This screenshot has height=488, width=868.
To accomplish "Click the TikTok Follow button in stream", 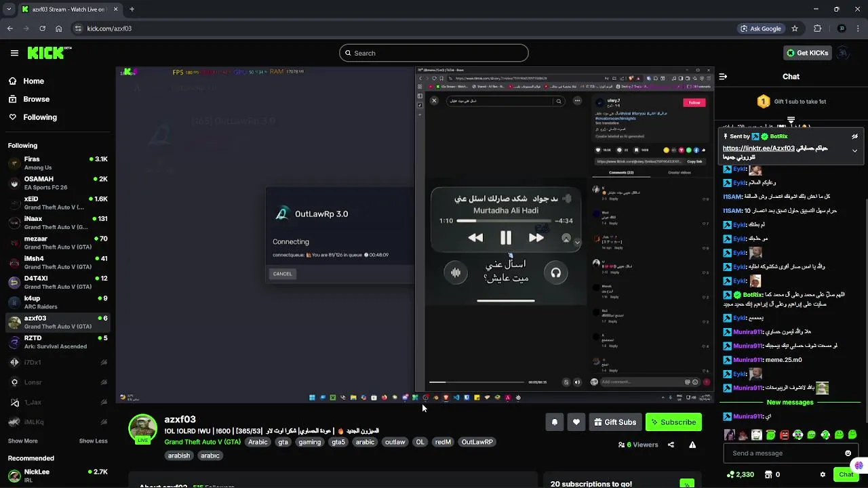I will [694, 102].
